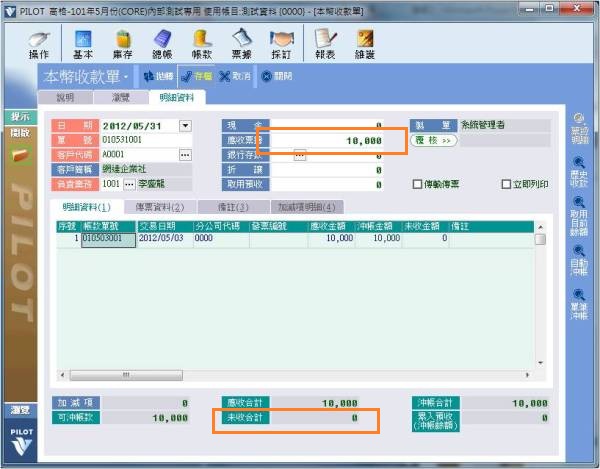600x469 pixels.
Task: Click the branch code cell 0000
Action: coord(221,238)
